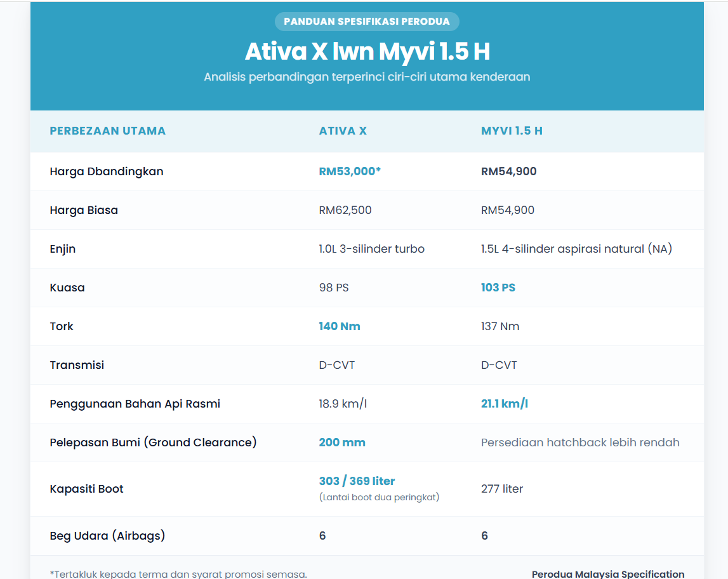728x579 pixels.
Task: Click Myvi 1.5 H airbags count '6'
Action: pyautogui.click(x=484, y=536)
